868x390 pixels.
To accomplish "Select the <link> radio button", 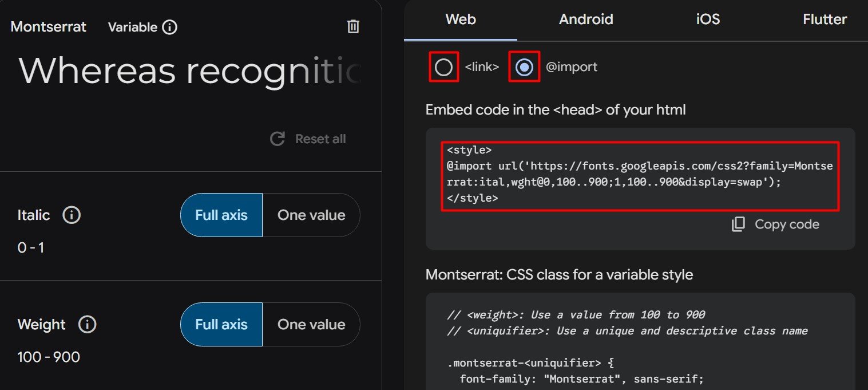I will pos(444,68).
